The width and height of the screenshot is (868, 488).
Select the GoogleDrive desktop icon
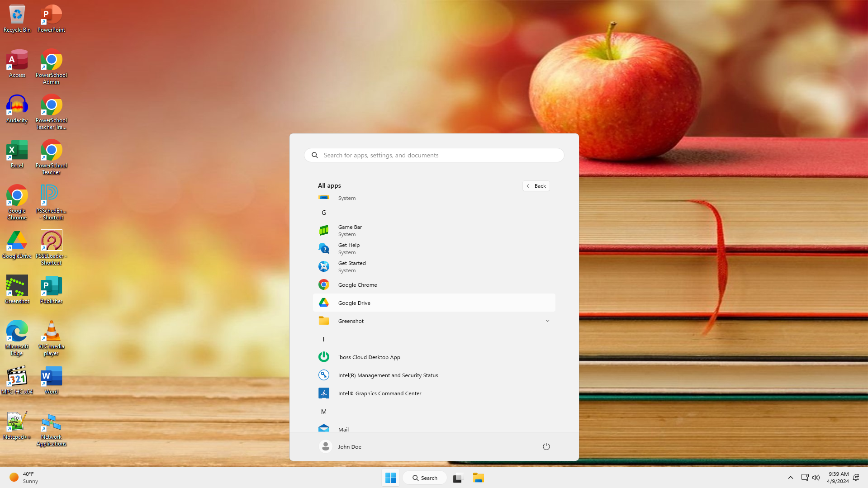pyautogui.click(x=17, y=245)
